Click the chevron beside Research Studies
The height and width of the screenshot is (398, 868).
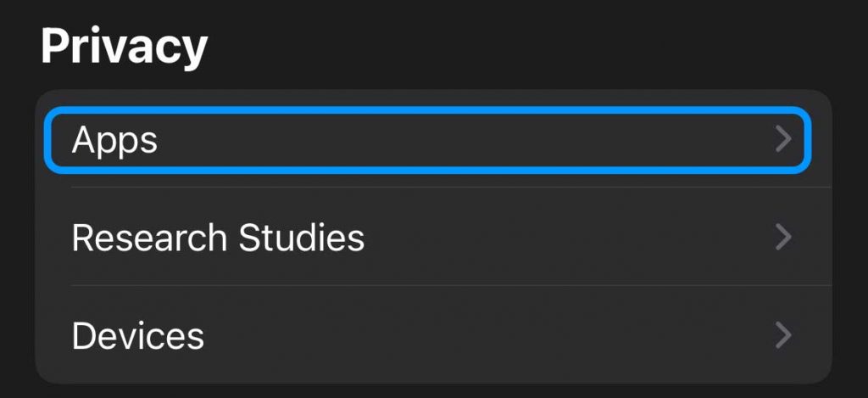click(x=783, y=238)
